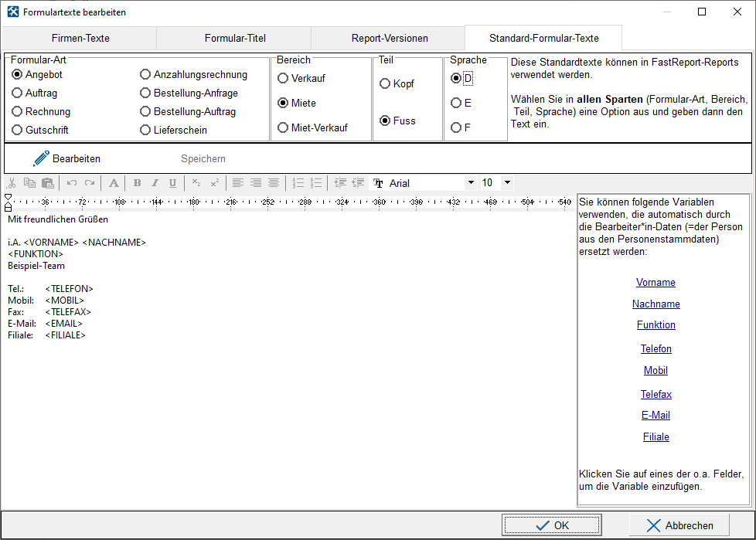
Task: Confirm with the OK button
Action: (x=552, y=525)
